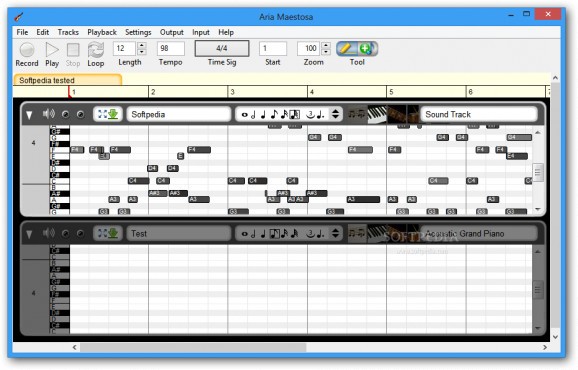Open Sound Track instrument selector
The image size is (578, 370).
click(479, 114)
